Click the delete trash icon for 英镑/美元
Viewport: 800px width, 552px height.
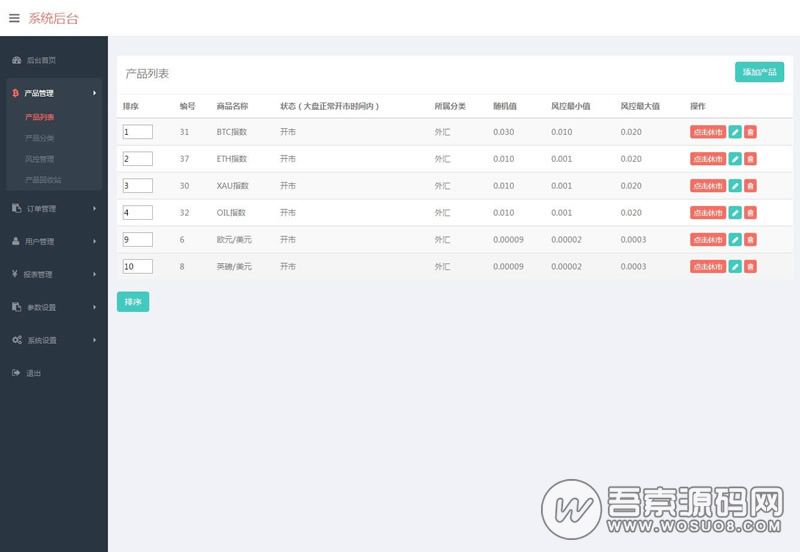(750, 267)
